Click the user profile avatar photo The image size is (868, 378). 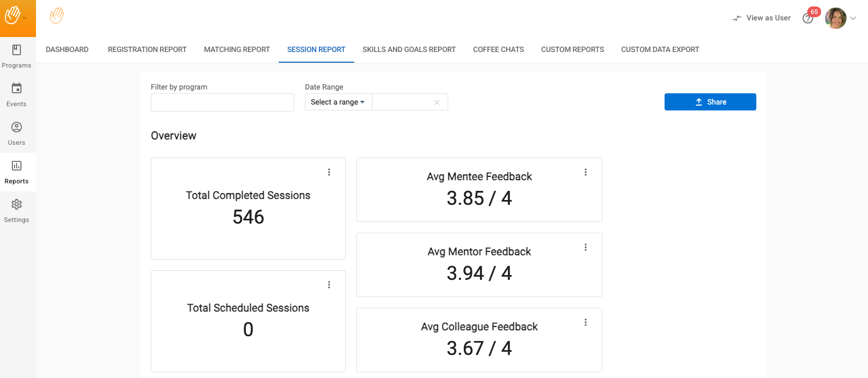pyautogui.click(x=835, y=18)
